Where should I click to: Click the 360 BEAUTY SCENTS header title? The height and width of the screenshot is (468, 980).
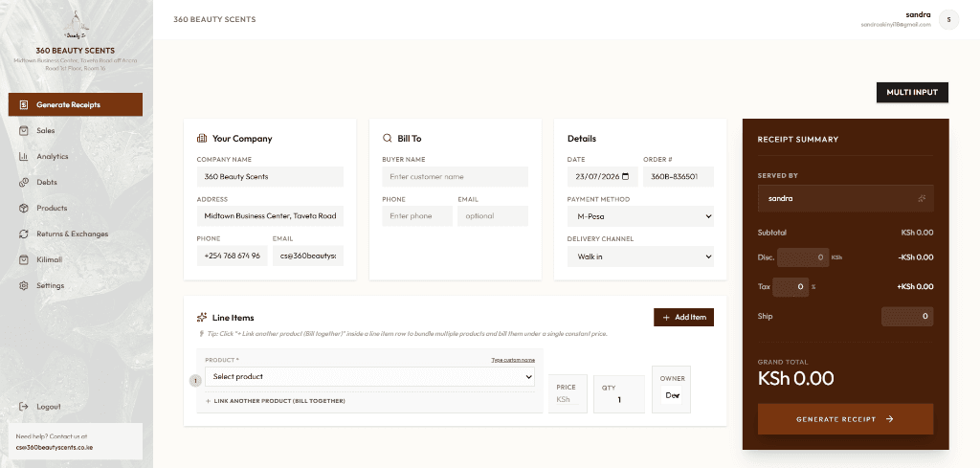click(214, 19)
